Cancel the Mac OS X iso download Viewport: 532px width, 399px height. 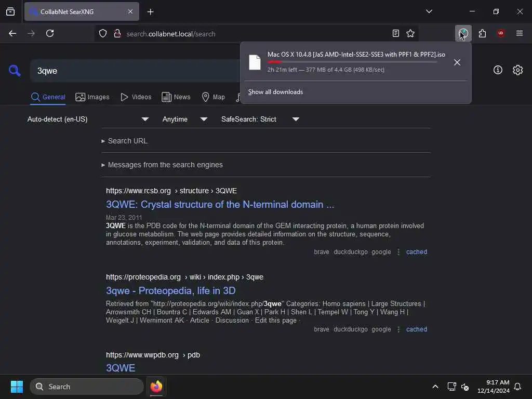pos(457,62)
